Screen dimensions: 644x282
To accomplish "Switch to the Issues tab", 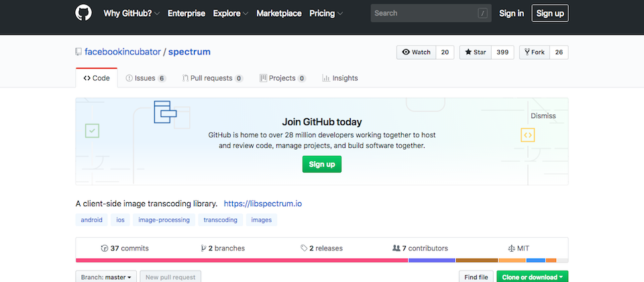I will tap(146, 78).
